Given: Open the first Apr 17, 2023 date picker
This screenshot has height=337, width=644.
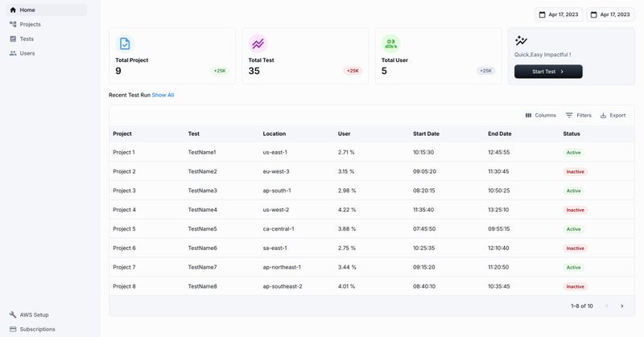Looking at the screenshot, I should [559, 14].
